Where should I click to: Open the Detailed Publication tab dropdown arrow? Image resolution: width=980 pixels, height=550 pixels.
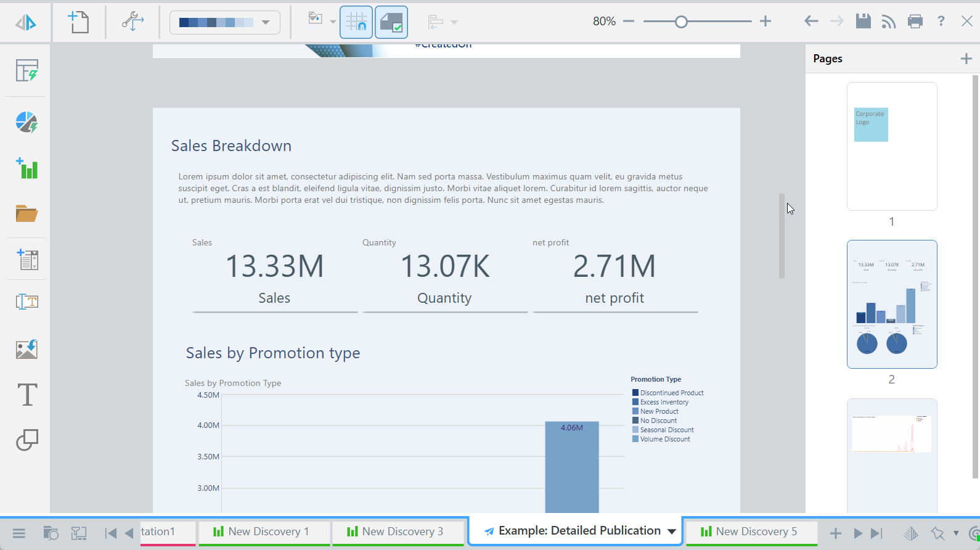click(x=672, y=532)
